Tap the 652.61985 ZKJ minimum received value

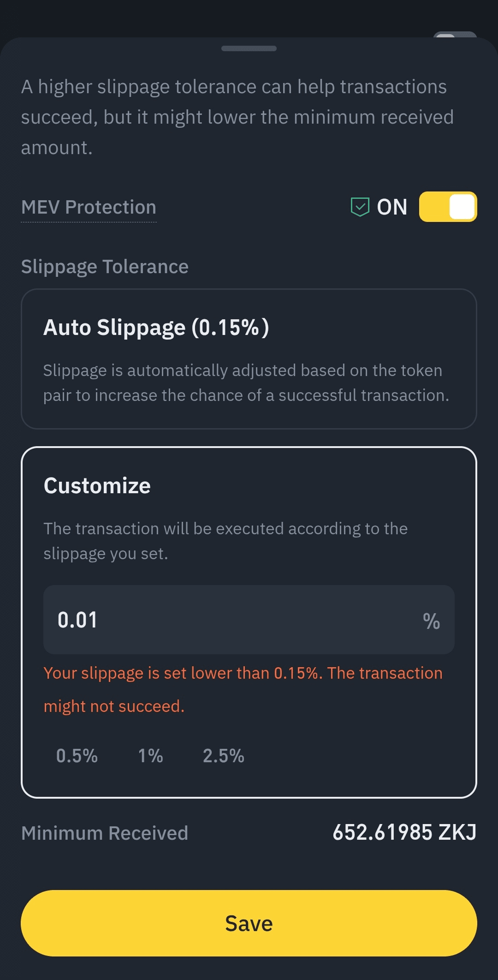point(404,832)
